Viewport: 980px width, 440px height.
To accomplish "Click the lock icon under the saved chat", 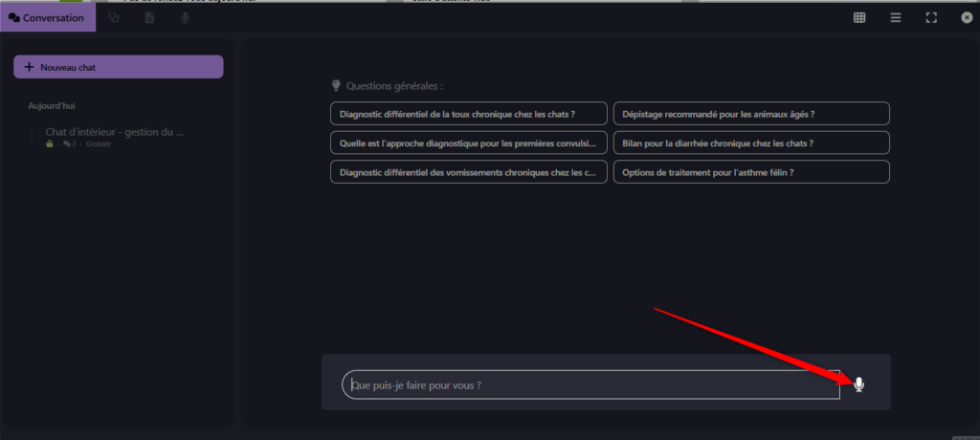I will (50, 143).
